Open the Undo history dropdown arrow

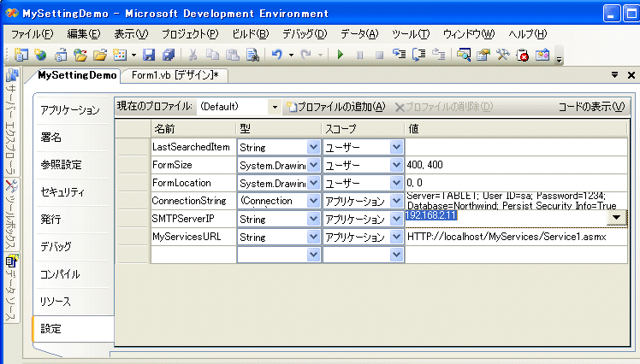click(x=291, y=55)
